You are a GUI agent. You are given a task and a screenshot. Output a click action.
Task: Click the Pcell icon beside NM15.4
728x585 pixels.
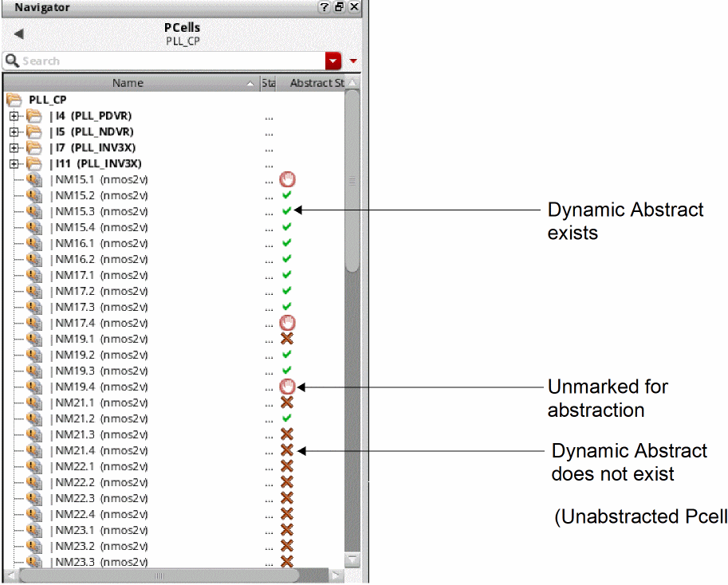pos(34,227)
